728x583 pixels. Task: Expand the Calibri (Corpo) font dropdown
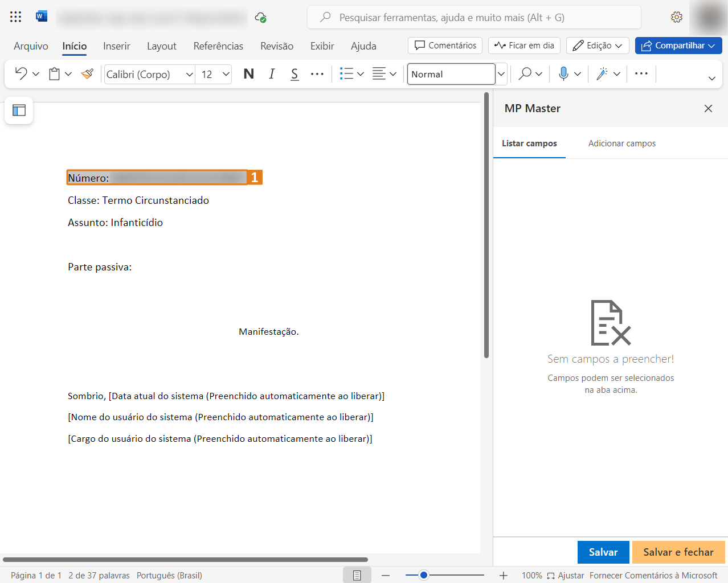pos(190,74)
